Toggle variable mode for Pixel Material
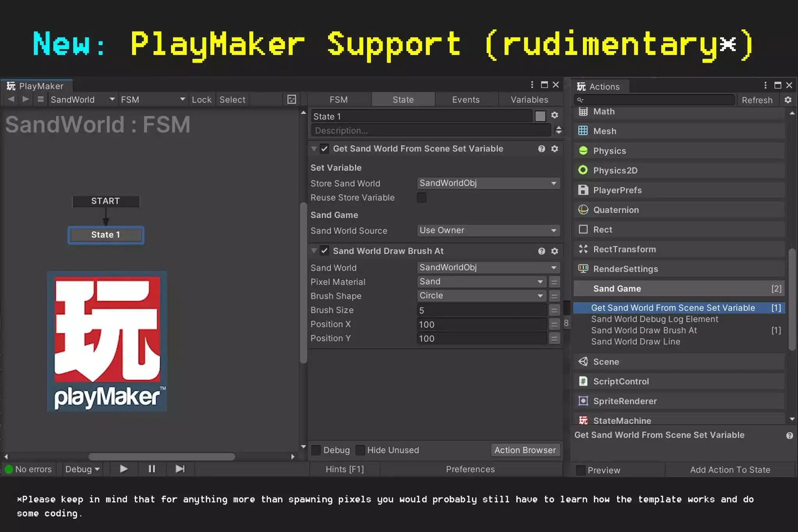 point(554,282)
